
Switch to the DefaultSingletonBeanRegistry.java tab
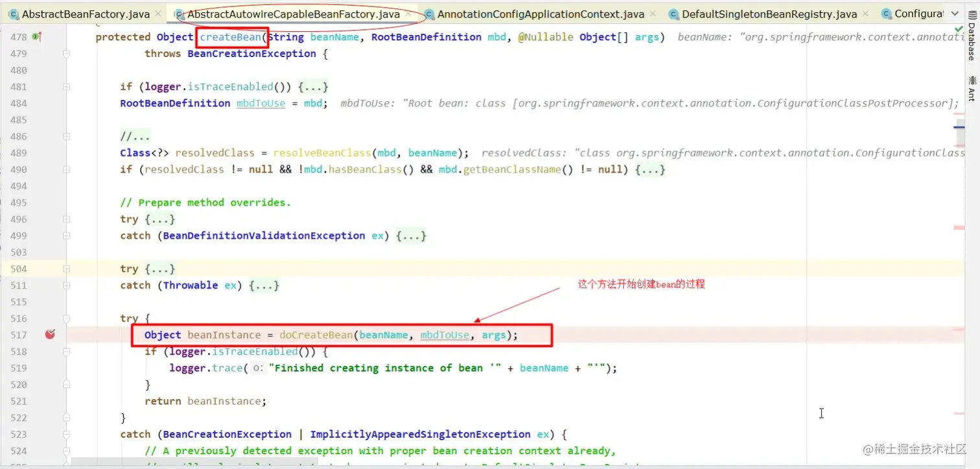pos(769,14)
